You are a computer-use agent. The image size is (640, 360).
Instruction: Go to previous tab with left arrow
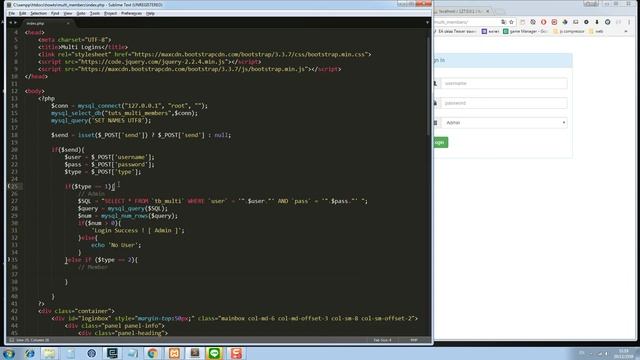11,23
